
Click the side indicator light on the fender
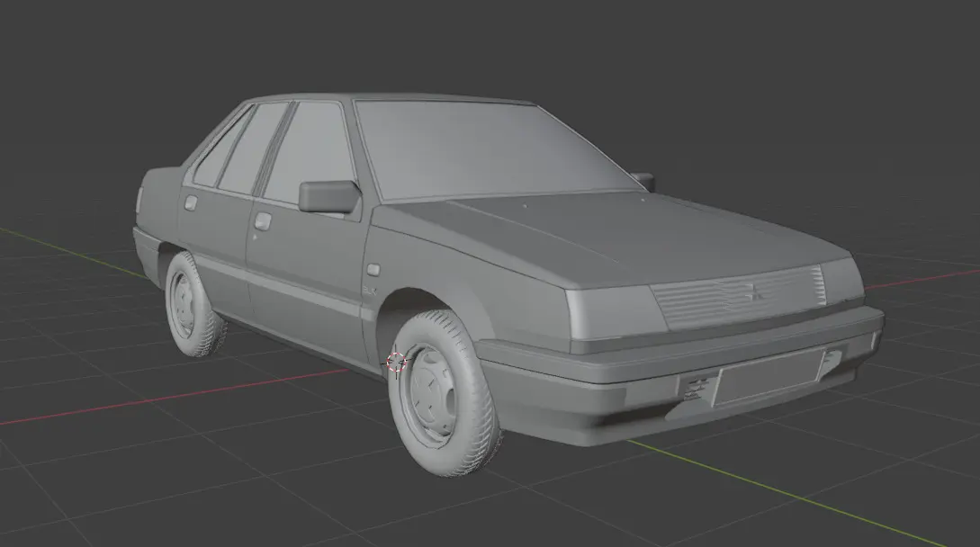[x=373, y=269]
